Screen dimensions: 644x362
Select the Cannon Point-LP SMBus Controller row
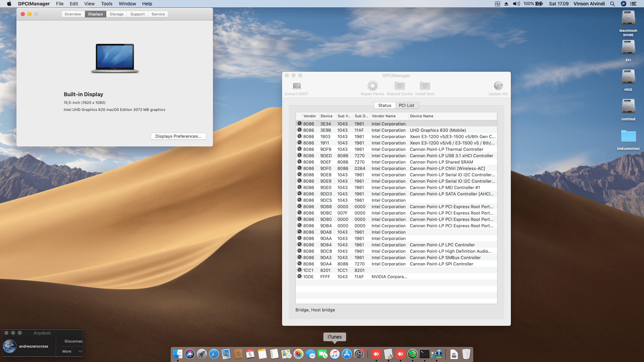(396, 257)
